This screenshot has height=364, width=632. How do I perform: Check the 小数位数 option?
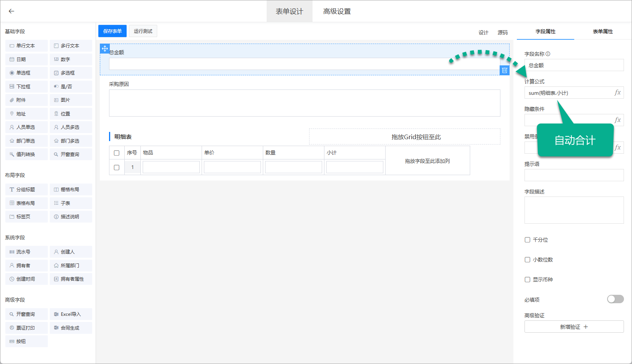click(x=528, y=260)
